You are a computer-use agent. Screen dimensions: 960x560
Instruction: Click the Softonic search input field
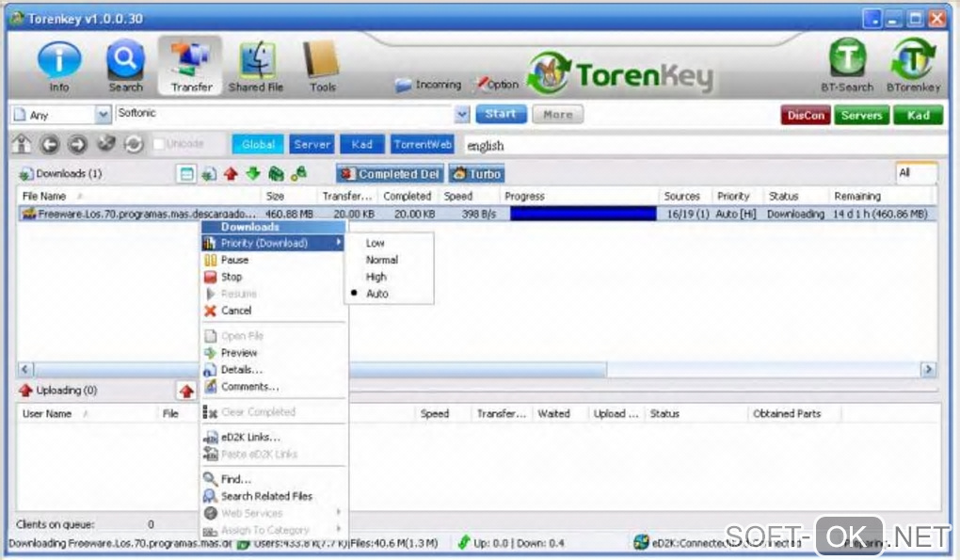pyautogui.click(x=284, y=115)
